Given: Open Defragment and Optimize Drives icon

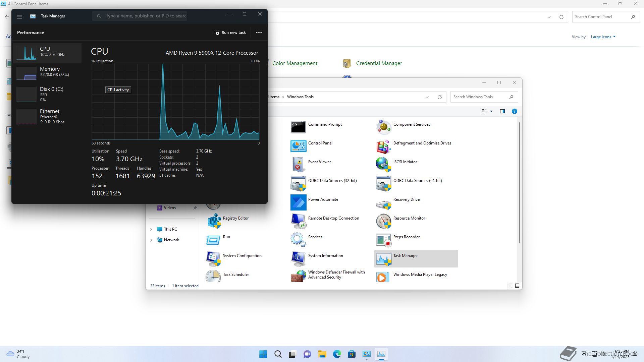Looking at the screenshot, I should (x=383, y=146).
